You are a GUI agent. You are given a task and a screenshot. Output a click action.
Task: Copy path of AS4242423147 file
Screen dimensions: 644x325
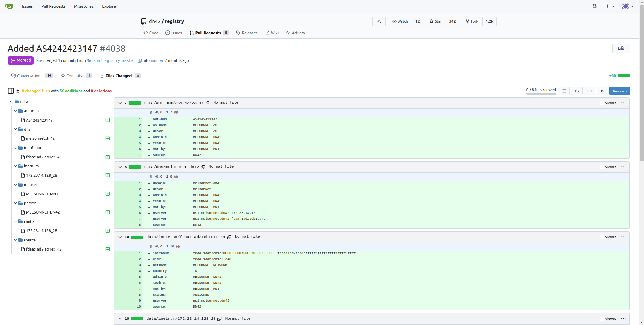click(208, 103)
